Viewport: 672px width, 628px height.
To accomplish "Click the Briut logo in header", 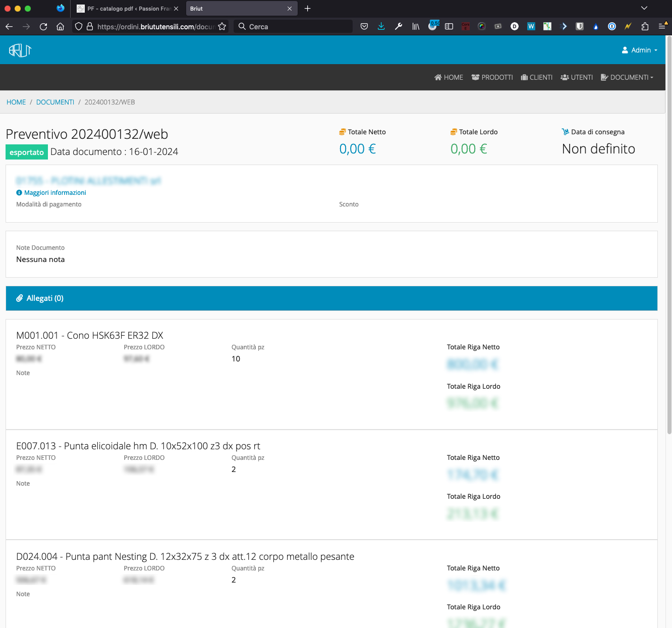I will pos(20,50).
